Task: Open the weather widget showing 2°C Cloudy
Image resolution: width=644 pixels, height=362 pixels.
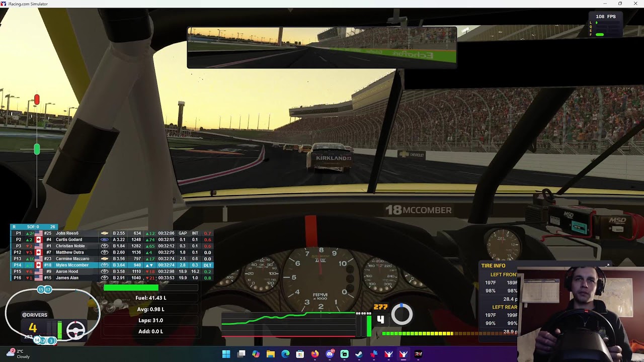Action: [x=19, y=354]
